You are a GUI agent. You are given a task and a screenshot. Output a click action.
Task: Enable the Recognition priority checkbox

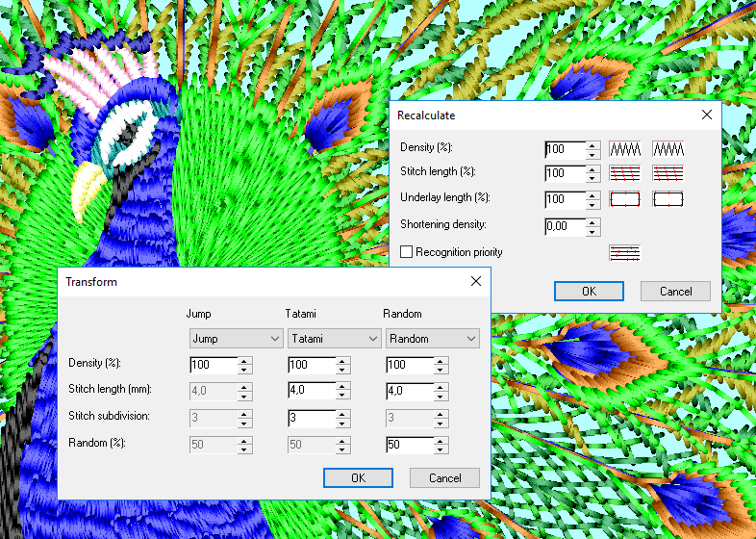click(x=407, y=252)
